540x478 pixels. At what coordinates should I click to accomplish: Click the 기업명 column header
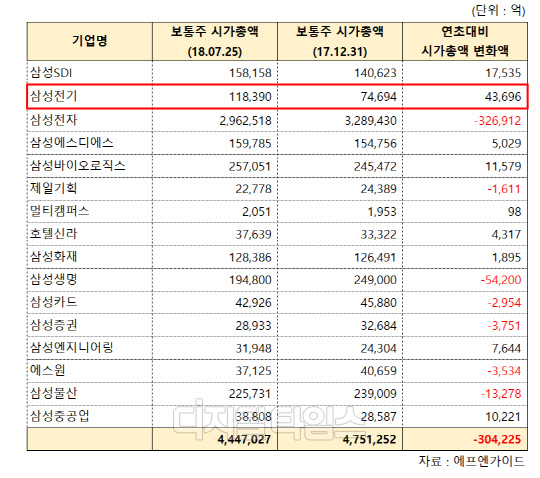90,41
